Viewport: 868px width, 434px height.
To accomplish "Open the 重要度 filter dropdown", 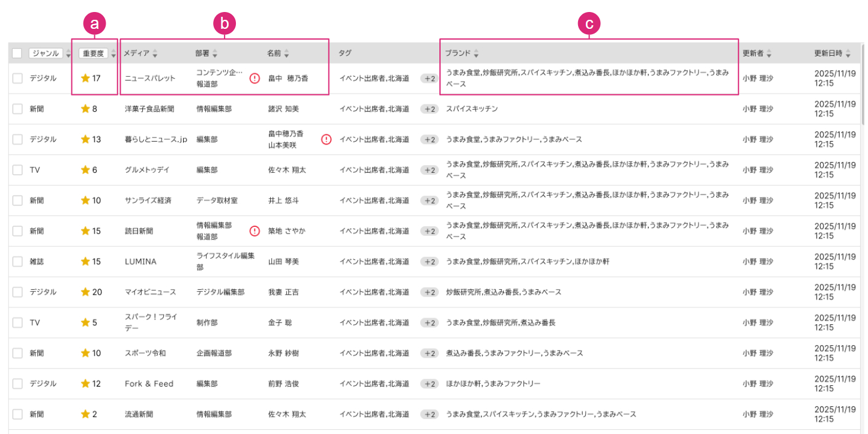I will [x=93, y=53].
